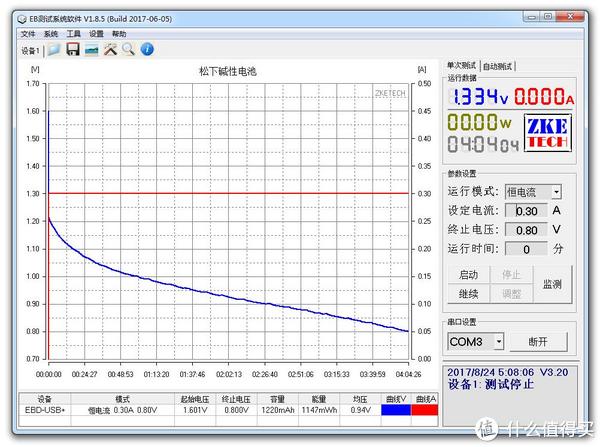Click the 运行时间 field with 0
600x447 pixels.
526,250
